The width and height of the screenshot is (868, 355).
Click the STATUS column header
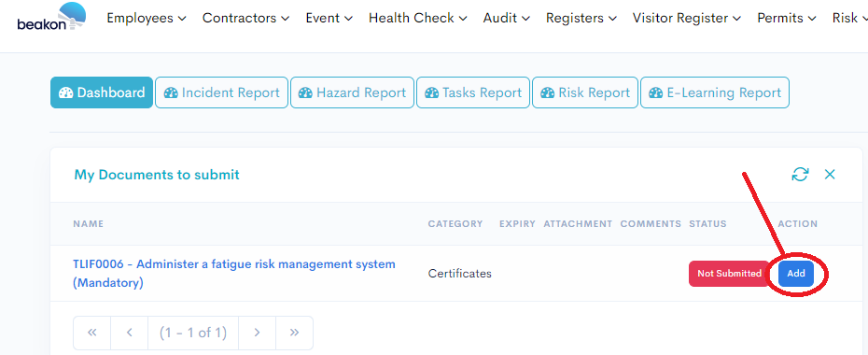pos(707,224)
